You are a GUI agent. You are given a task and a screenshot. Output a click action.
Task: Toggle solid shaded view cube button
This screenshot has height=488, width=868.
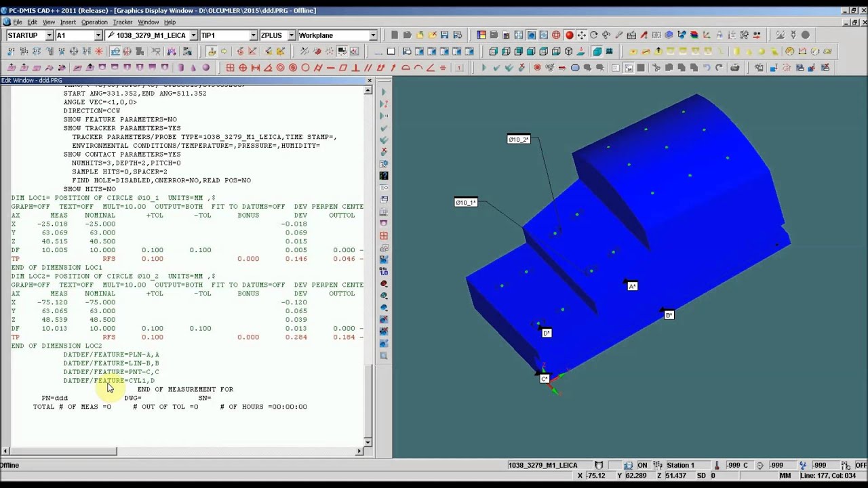pos(597,52)
